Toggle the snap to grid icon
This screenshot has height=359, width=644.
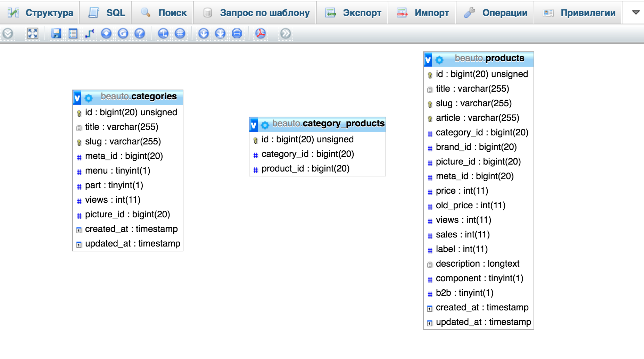click(x=180, y=34)
